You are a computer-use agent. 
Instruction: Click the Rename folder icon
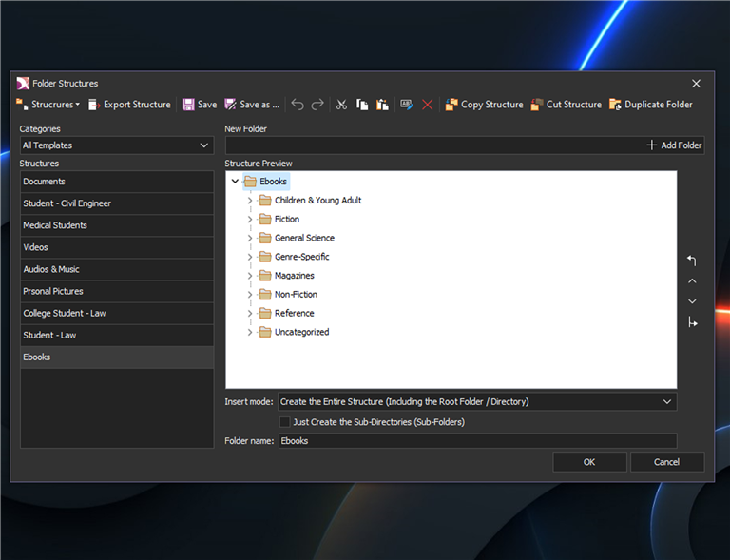point(407,105)
